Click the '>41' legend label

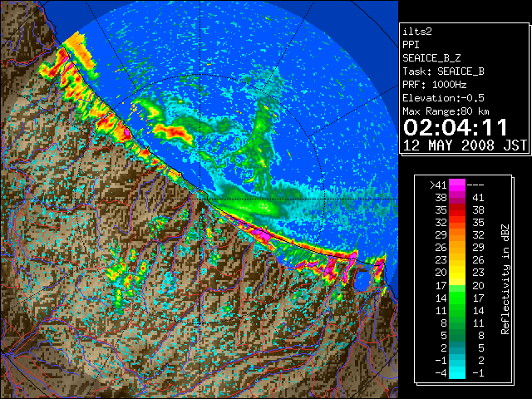[x=438, y=185]
